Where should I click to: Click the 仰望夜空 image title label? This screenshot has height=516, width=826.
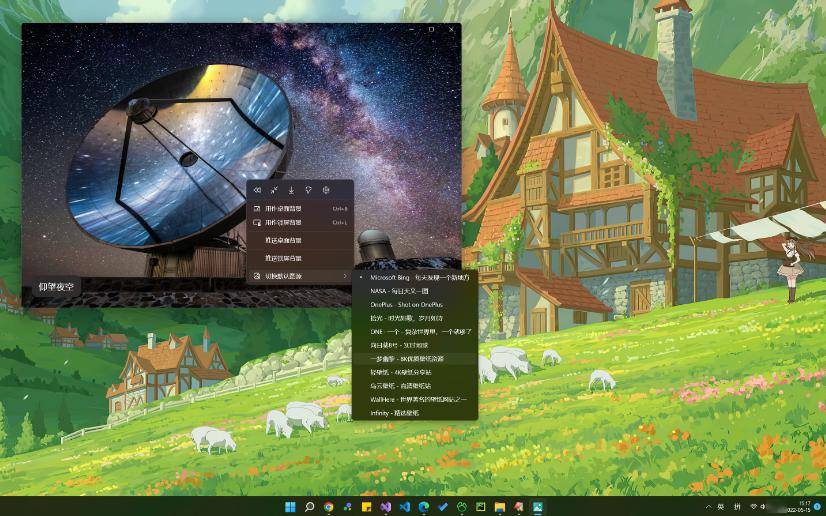click(56, 287)
